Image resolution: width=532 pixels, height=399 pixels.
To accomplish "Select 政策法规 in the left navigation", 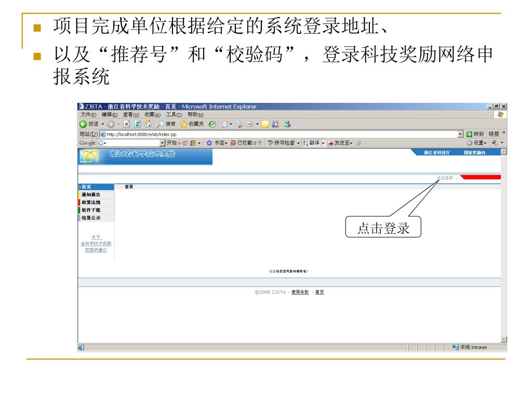I will click(x=96, y=202).
